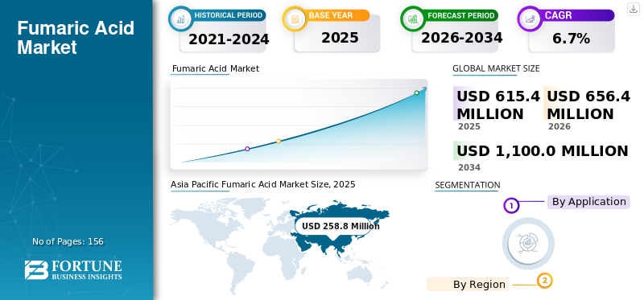Select the By Region segment label

(468, 284)
